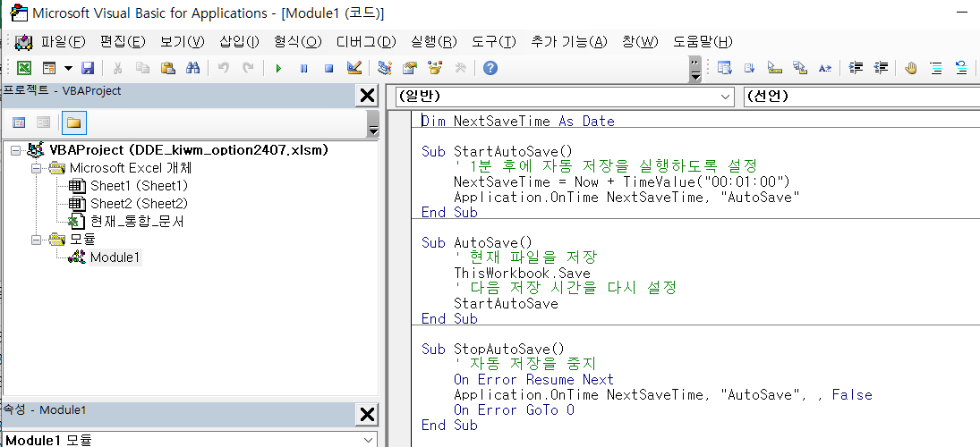Collapse the VBAProject root node
Screen dimensions: 980x447
15,150
